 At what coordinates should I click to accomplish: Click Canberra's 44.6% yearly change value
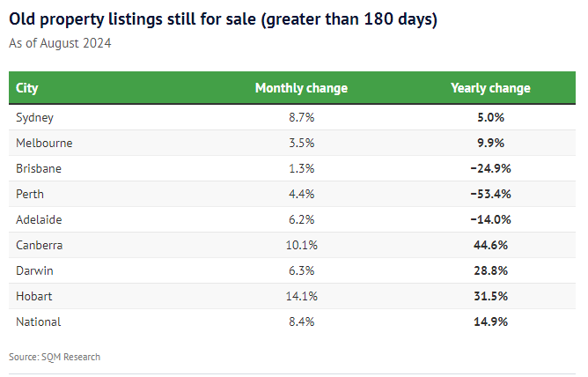coord(490,245)
